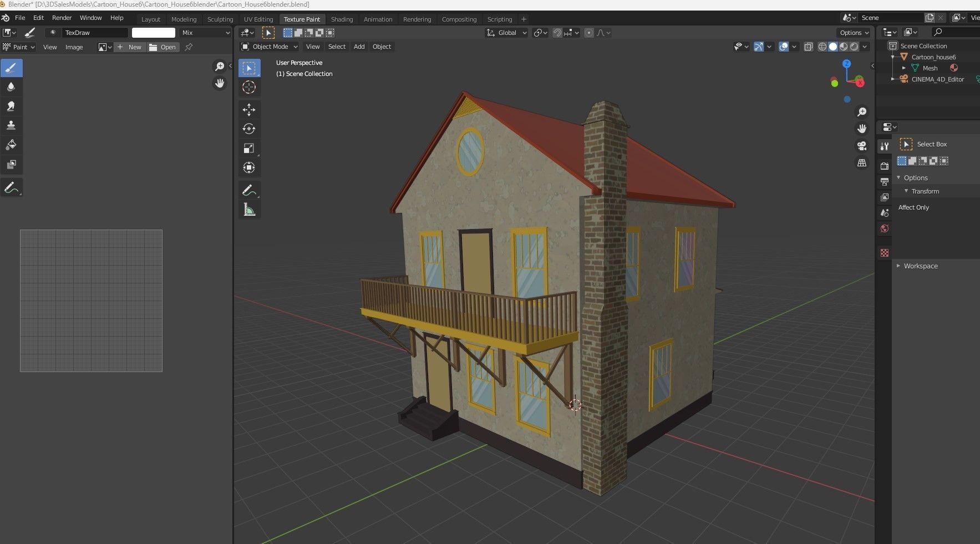This screenshot has width=980, height=544.
Task: Pin the image in image editor
Action: click(x=189, y=47)
